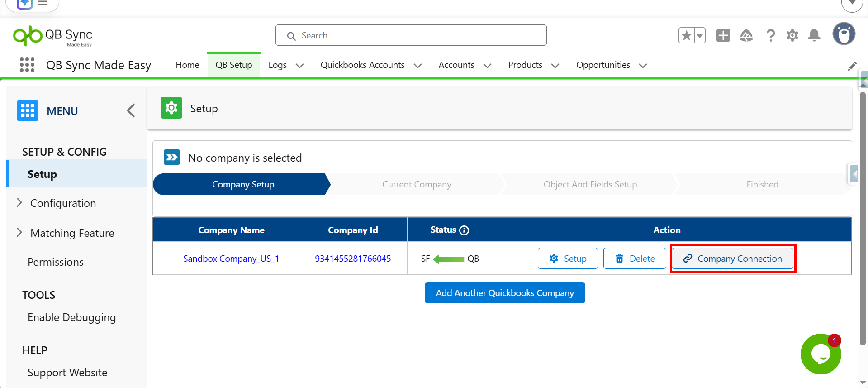Open the Salesforce setup gear icon
This screenshot has height=388, width=868.
pyautogui.click(x=792, y=35)
